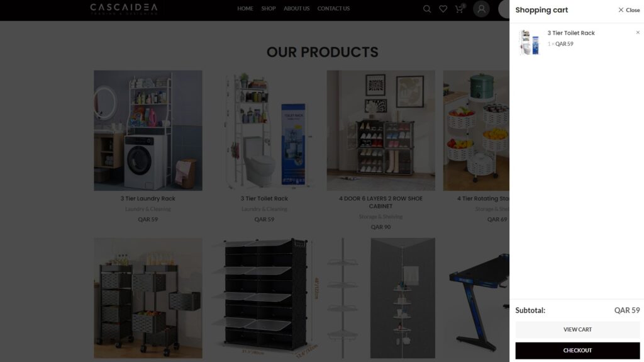Viewport: 644px width, 362px height.
Task: Open the SHOP menu item
Action: [x=268, y=9]
